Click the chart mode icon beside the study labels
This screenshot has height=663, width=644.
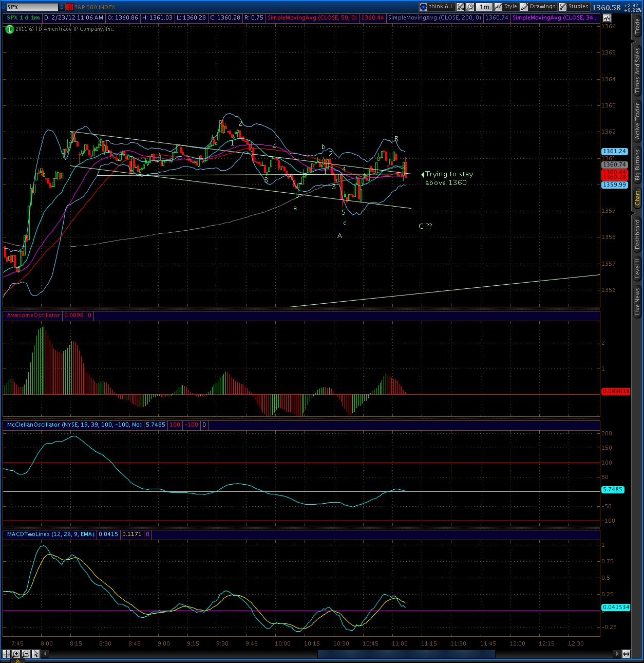[x=607, y=18]
